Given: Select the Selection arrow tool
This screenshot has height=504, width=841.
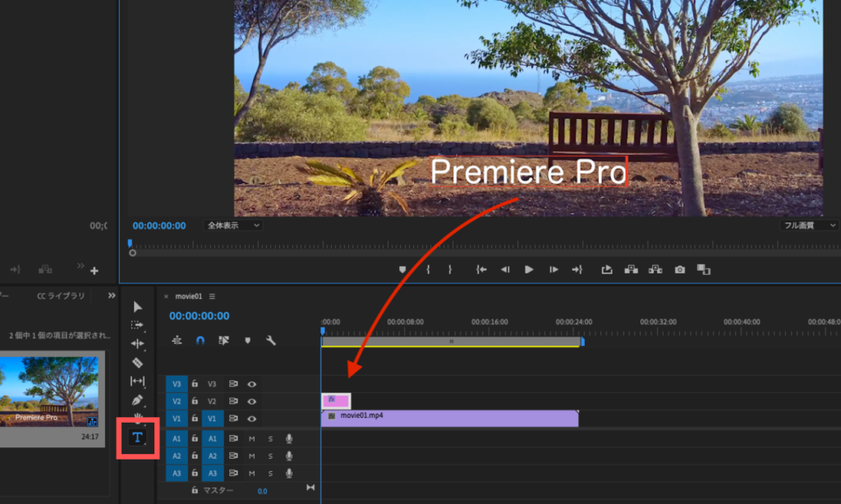Looking at the screenshot, I should point(137,307).
